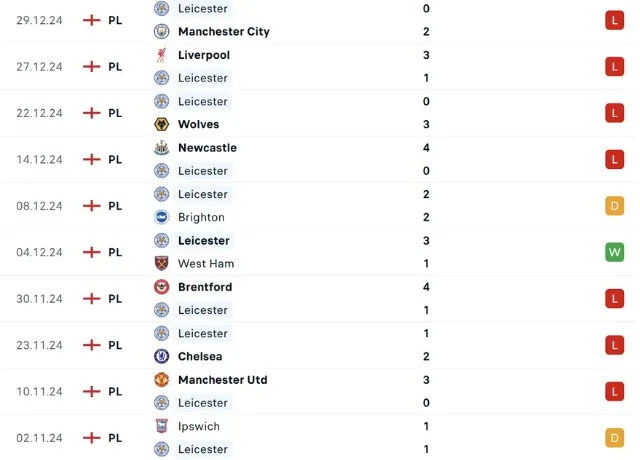Click the D badge for Ipswich match
Screen dimensions: 640x460
pyautogui.click(x=614, y=438)
